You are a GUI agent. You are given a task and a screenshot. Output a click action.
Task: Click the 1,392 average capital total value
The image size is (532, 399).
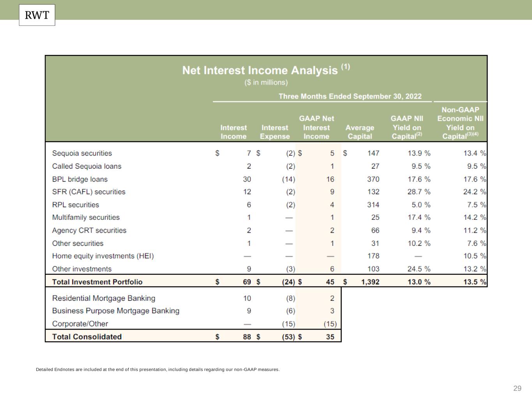click(370, 282)
